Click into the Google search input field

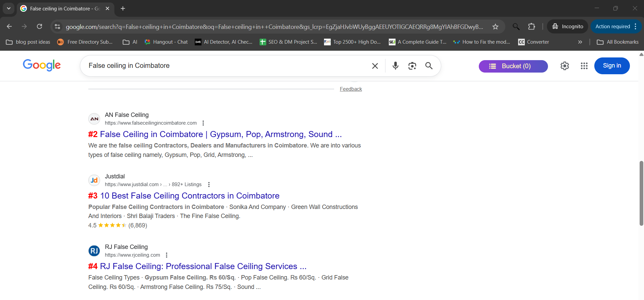coord(225,66)
